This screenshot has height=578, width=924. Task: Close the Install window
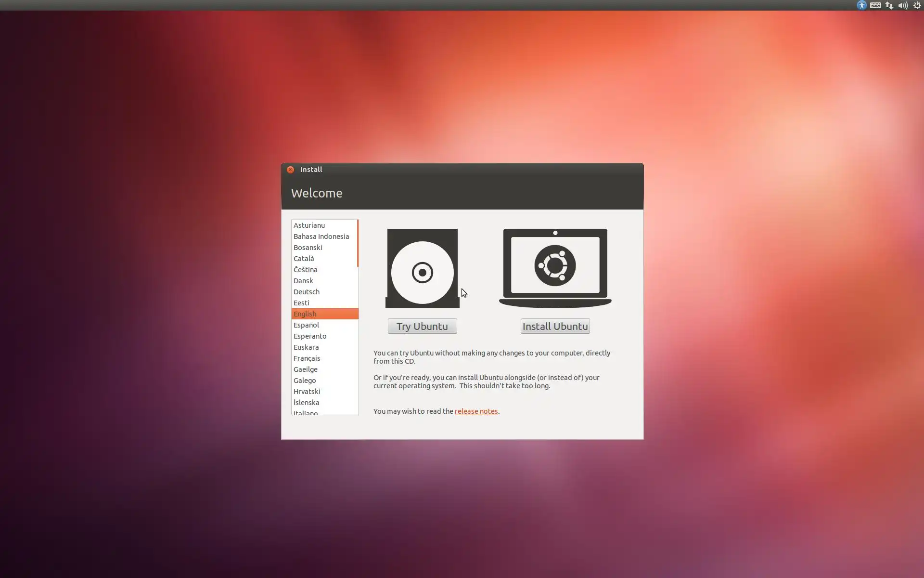click(290, 170)
